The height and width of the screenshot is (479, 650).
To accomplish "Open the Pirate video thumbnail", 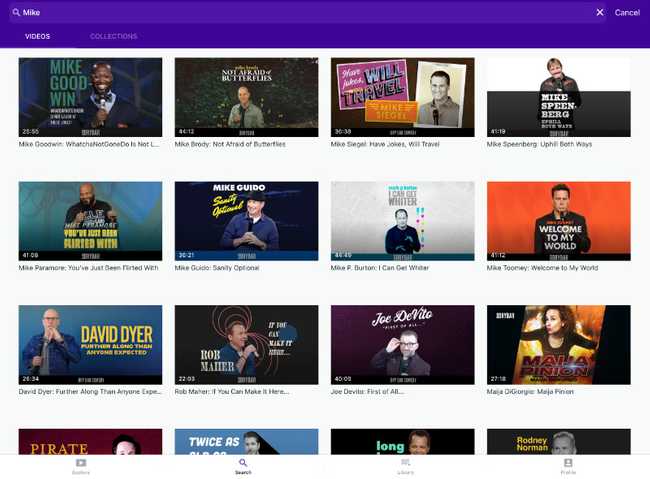I will click(90, 442).
